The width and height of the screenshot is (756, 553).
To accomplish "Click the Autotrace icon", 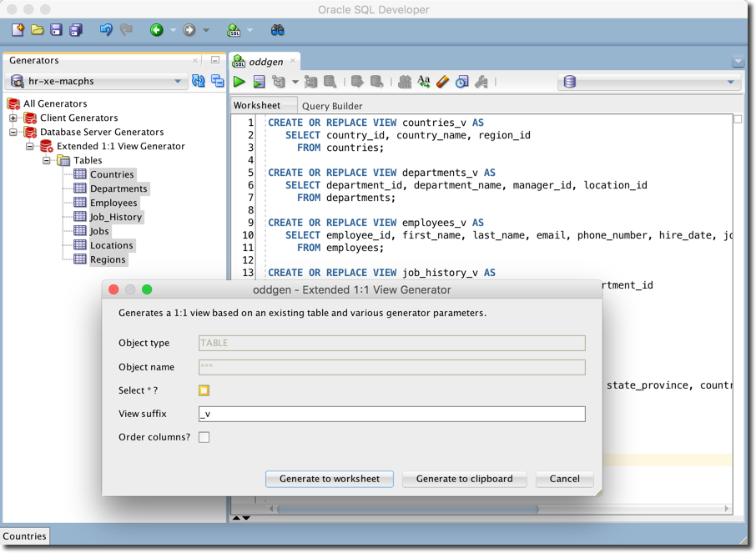I will [311, 82].
